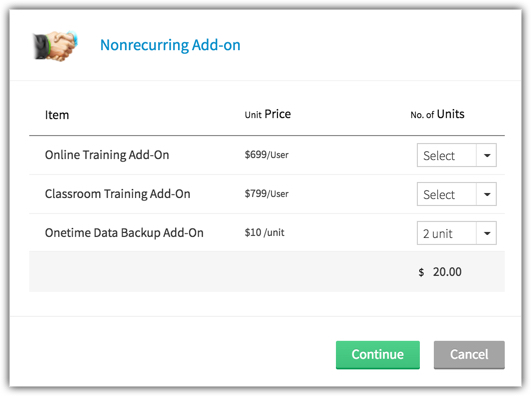
Task: Click the arrow on Onetime Data Backup dropdown
Action: click(487, 233)
